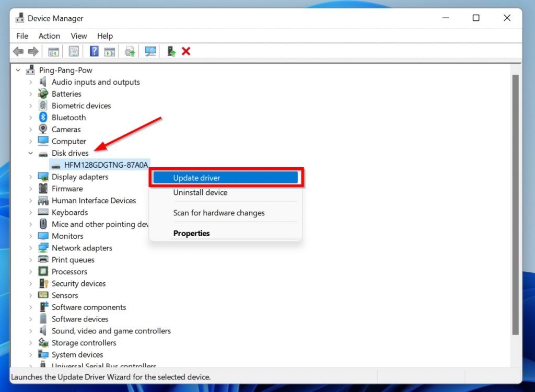This screenshot has height=392, width=535.
Task: Collapse the Disk drives category
Action: [x=30, y=153]
